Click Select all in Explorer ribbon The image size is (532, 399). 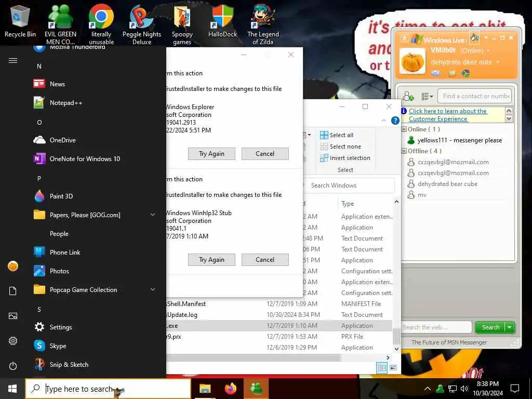(x=337, y=135)
